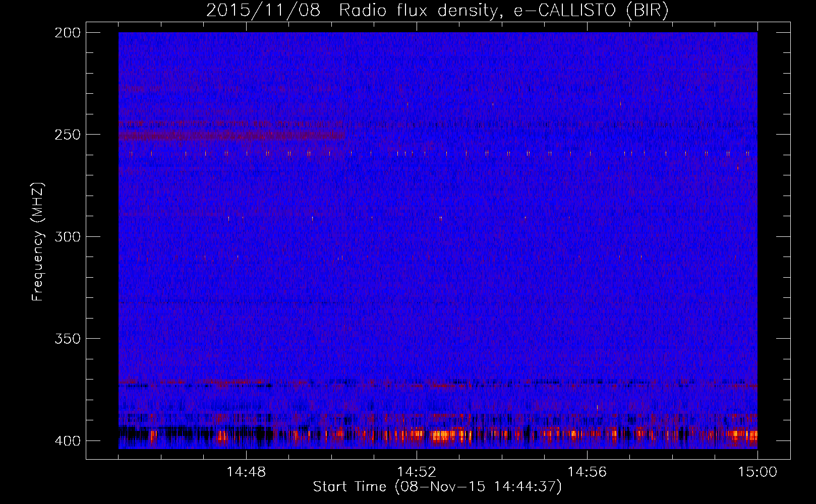
Task: Click the 14:48 time tick label
Action: point(246,472)
